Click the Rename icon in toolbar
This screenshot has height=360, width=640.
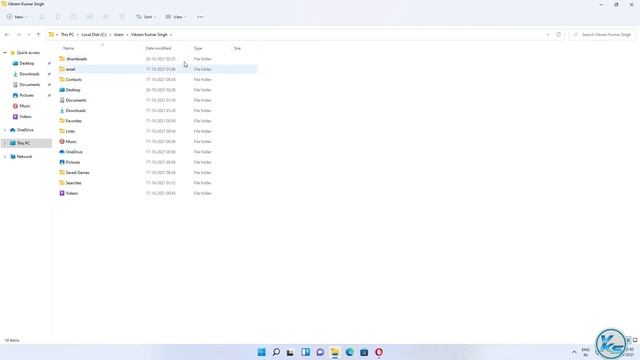point(90,17)
